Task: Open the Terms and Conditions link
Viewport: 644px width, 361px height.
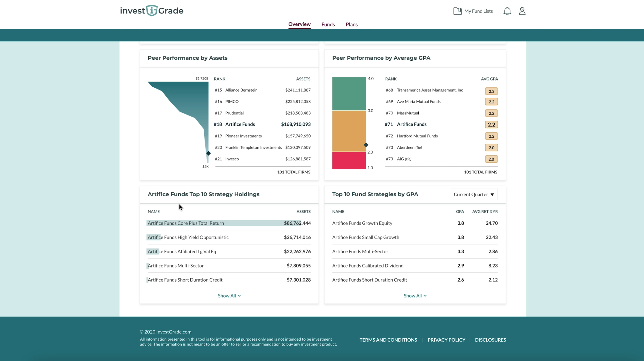Action: pyautogui.click(x=388, y=340)
